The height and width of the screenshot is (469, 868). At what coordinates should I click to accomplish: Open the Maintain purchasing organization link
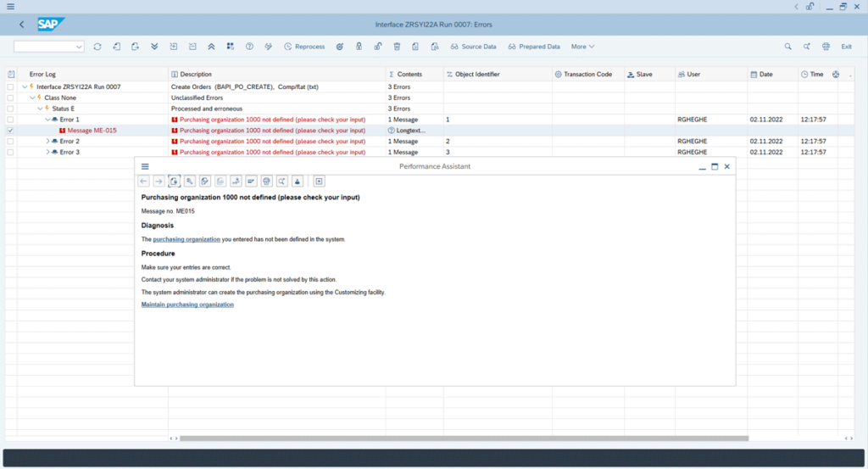point(187,304)
